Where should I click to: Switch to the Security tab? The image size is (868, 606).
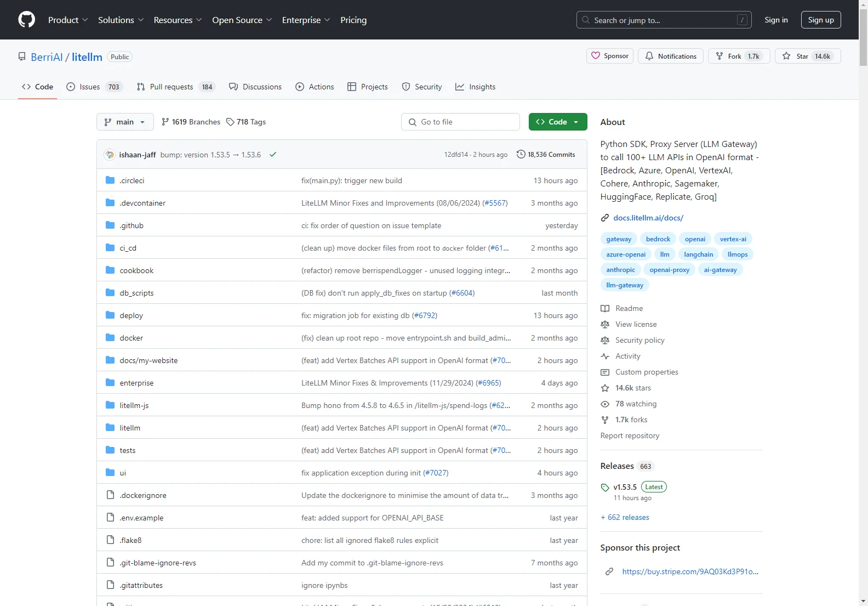[x=422, y=87]
